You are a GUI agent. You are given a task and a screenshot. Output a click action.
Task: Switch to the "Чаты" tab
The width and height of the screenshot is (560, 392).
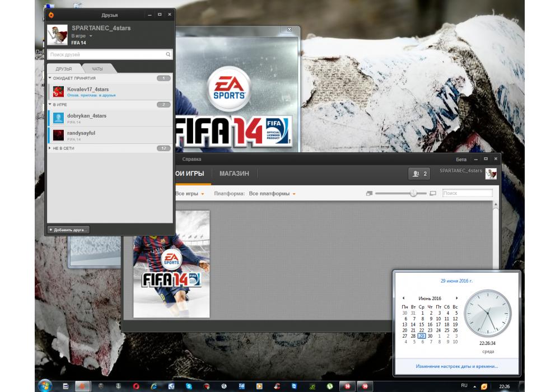[x=97, y=68]
